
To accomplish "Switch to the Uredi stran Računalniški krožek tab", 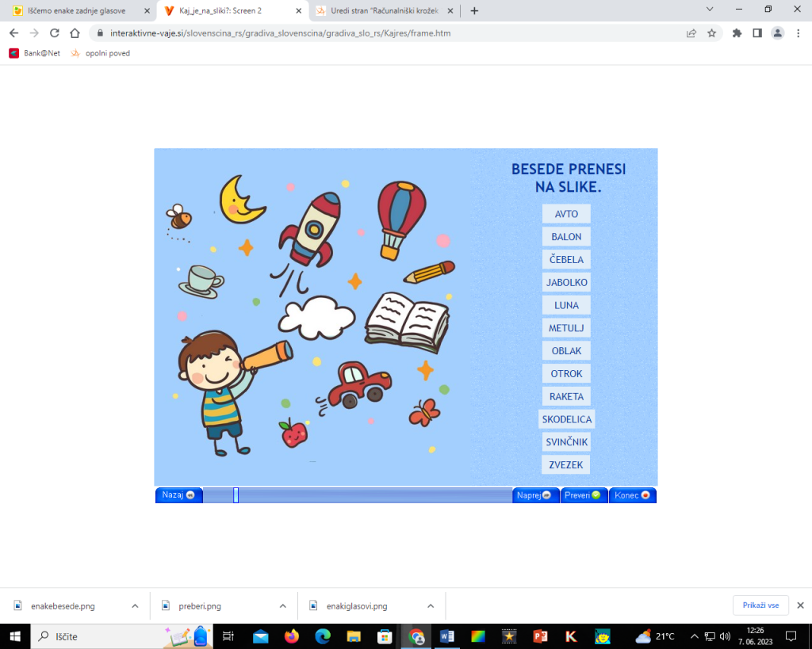I will click(382, 10).
